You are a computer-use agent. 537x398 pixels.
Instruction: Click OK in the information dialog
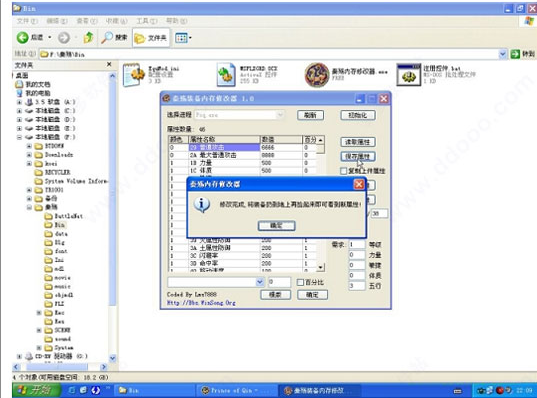[x=276, y=225]
